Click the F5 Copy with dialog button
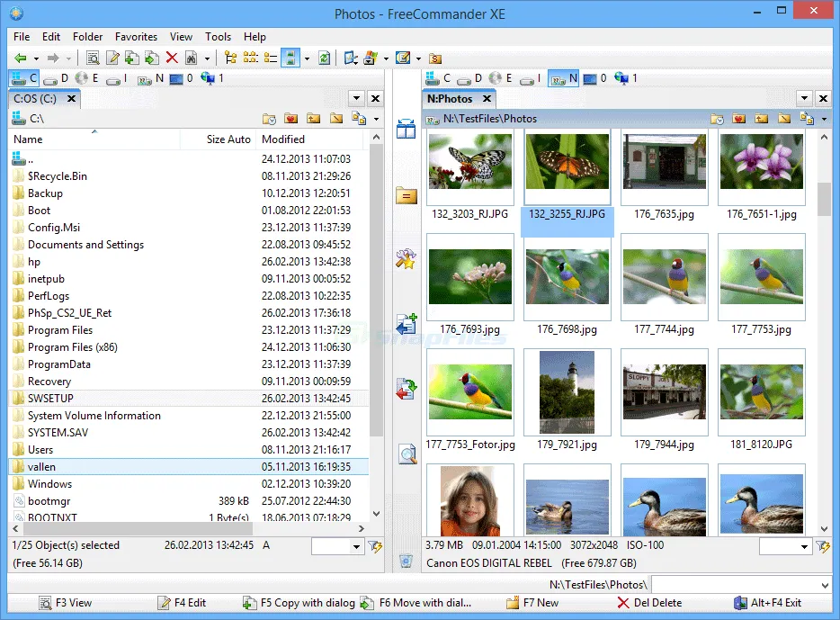Screen dimensions: 840x620 299,603
